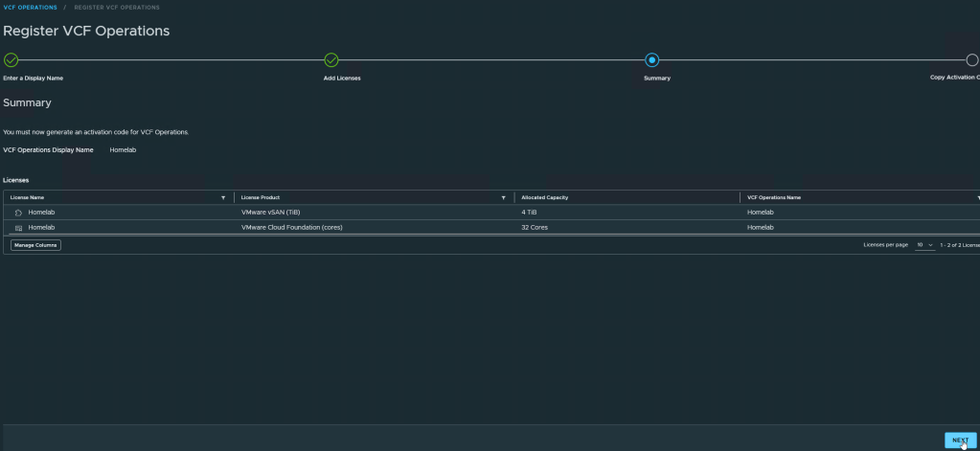The height and width of the screenshot is (451, 980).
Task: Select the 'Enter a Display Name' step label
Action: (x=34, y=78)
